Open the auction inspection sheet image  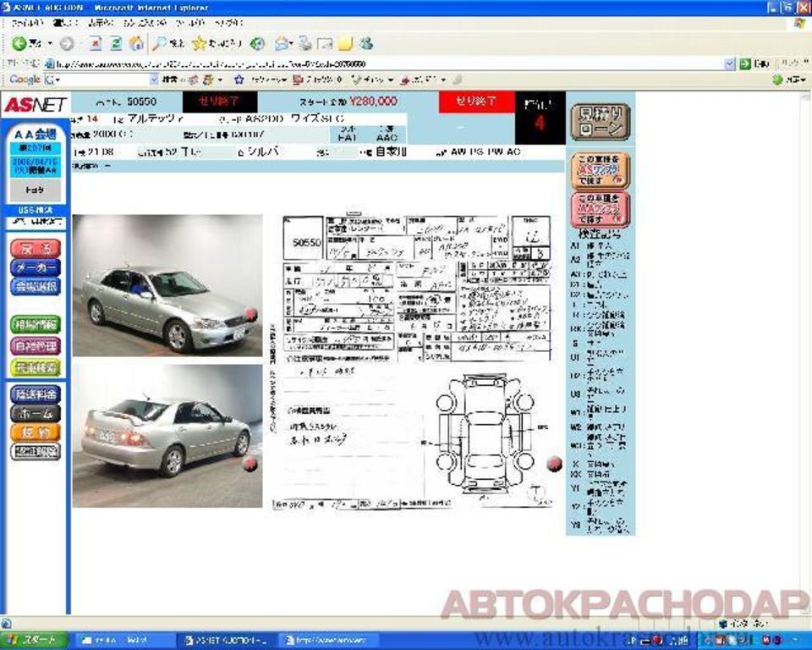point(413,361)
